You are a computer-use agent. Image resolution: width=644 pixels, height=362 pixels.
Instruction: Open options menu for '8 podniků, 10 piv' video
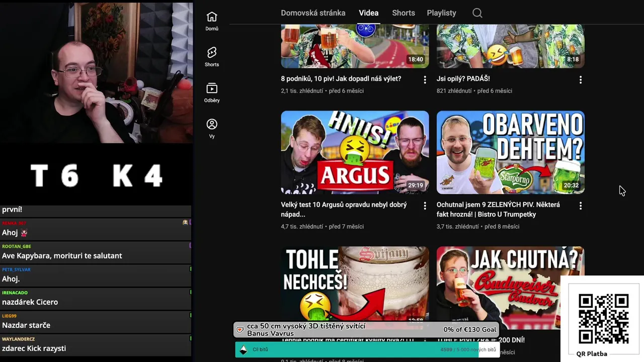[425, 80]
